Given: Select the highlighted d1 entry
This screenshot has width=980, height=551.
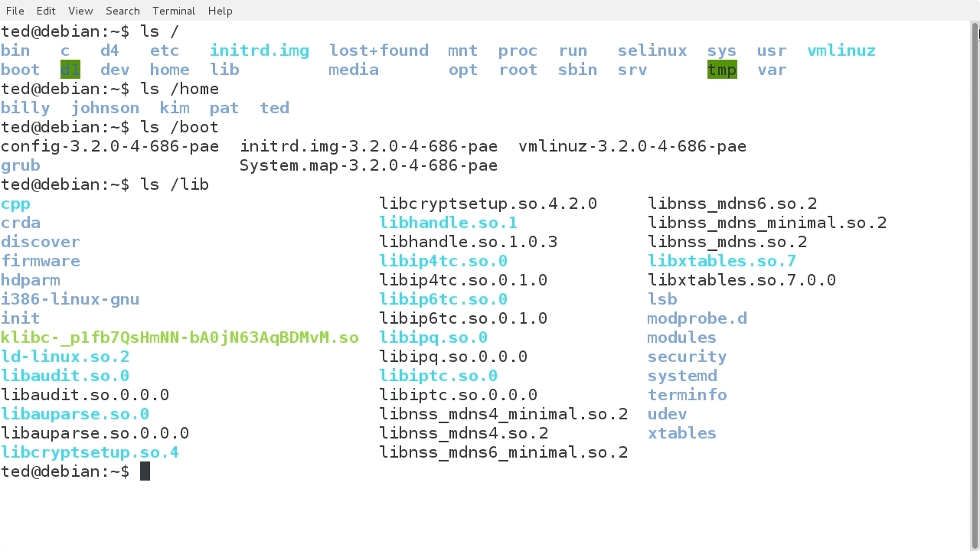Looking at the screenshot, I should (70, 70).
